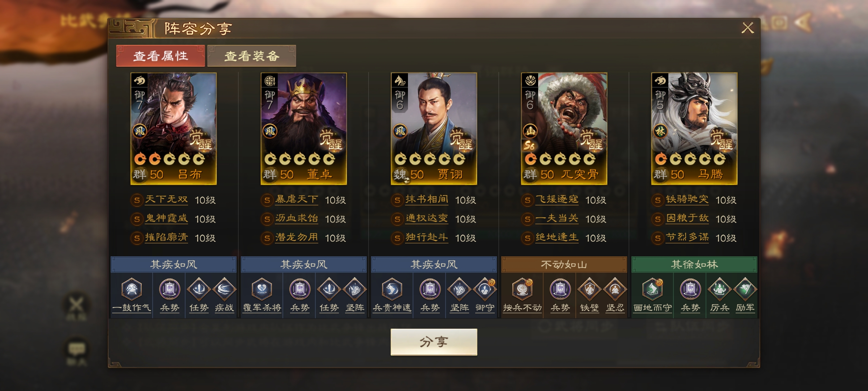Open the 天下无双 skill link
868x391 pixels.
[166, 199]
